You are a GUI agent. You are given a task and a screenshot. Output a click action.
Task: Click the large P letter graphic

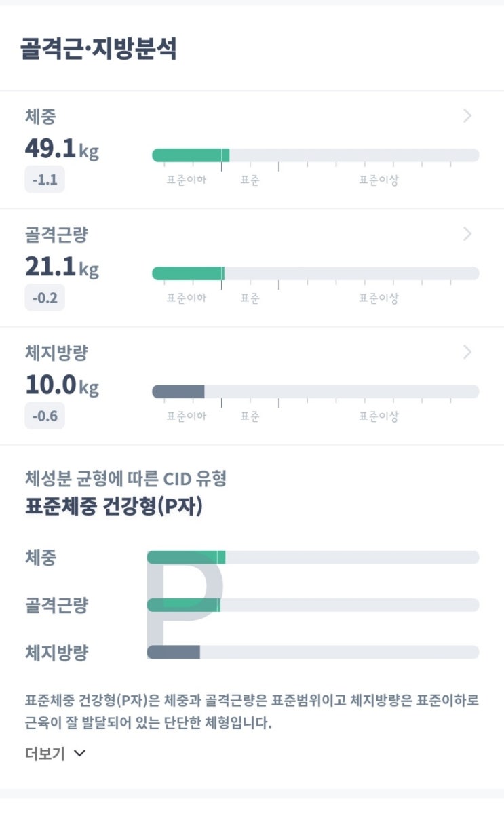(x=182, y=602)
